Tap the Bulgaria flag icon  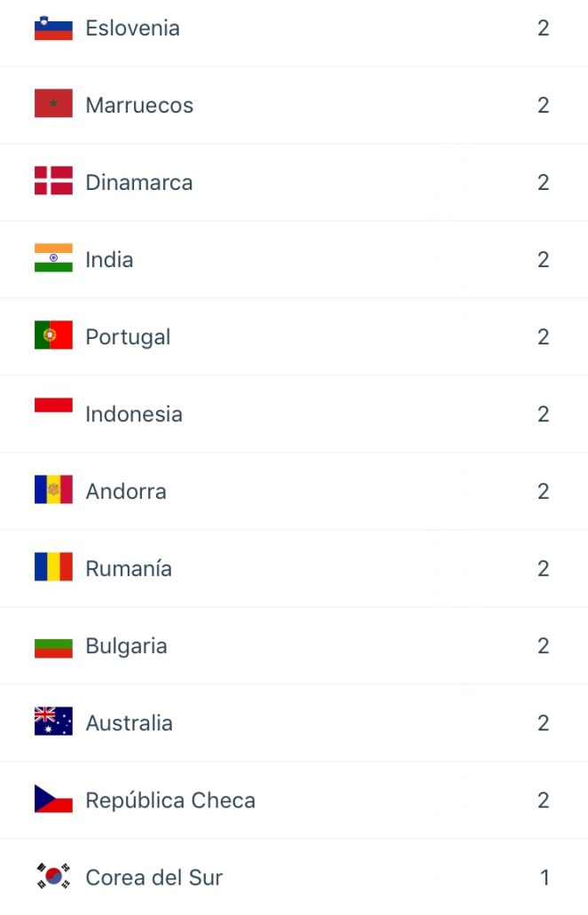click(x=53, y=645)
